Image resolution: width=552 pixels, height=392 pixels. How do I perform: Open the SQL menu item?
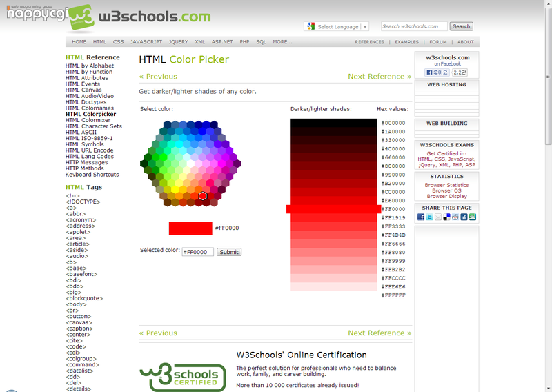tap(261, 42)
